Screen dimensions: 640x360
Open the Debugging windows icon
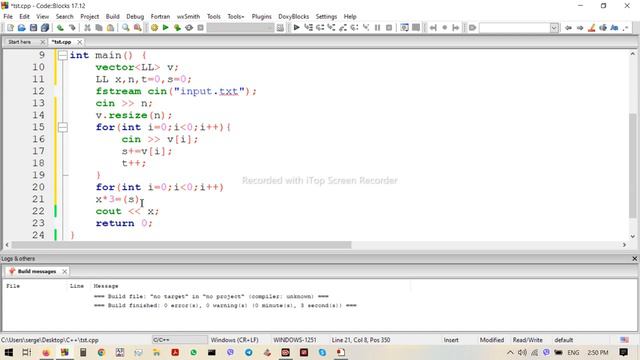[x=404, y=28]
